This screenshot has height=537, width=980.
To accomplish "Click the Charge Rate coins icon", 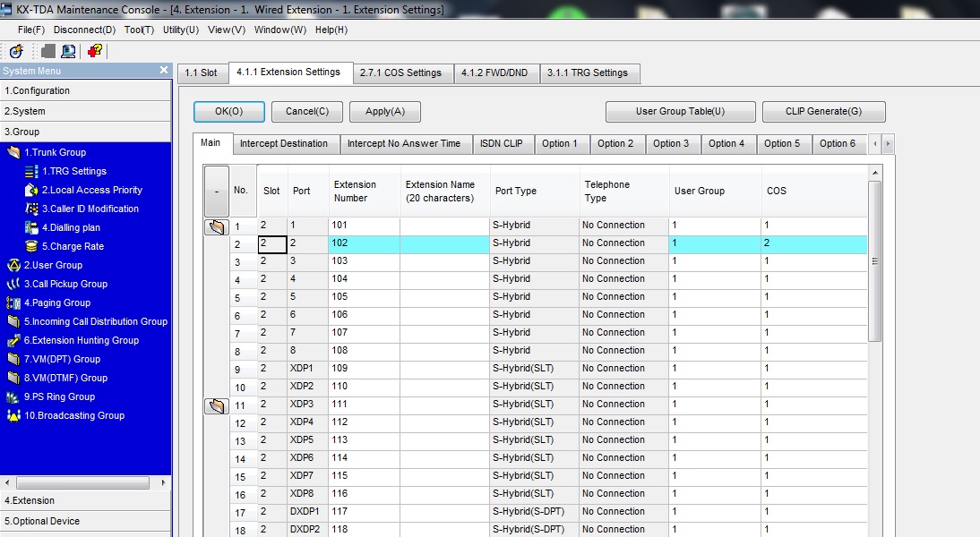I will pyautogui.click(x=31, y=246).
